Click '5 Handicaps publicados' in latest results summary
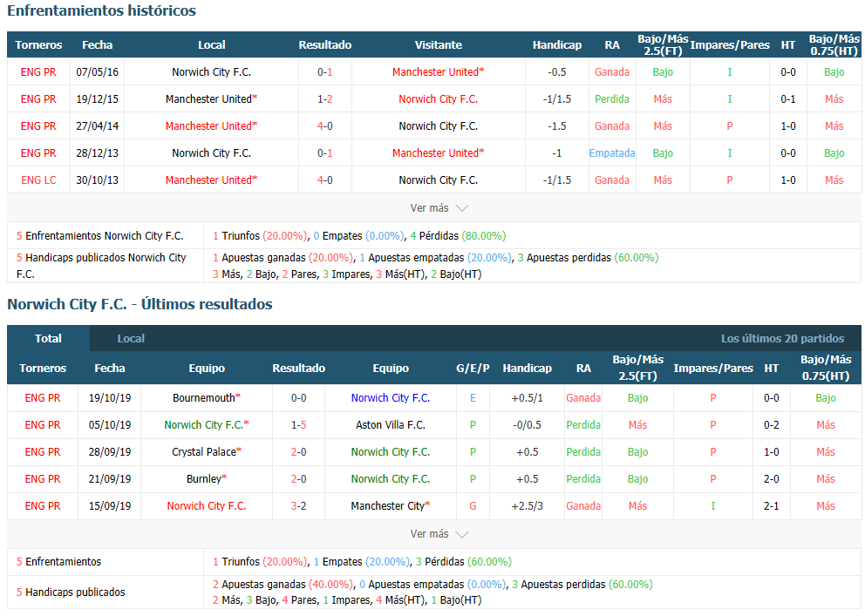 (71, 592)
